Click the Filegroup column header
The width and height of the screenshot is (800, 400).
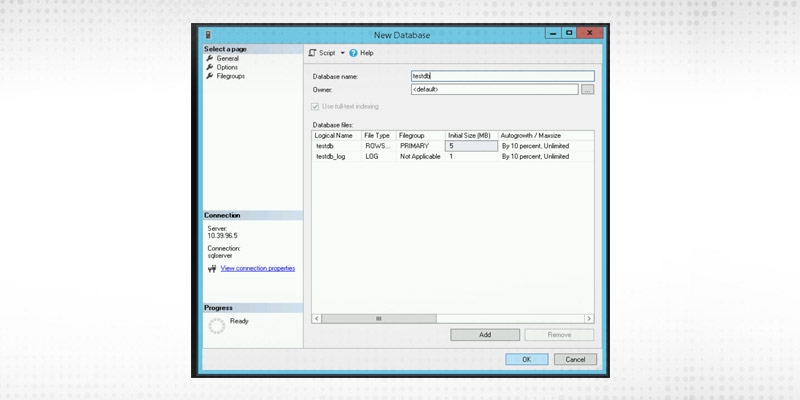(x=420, y=136)
